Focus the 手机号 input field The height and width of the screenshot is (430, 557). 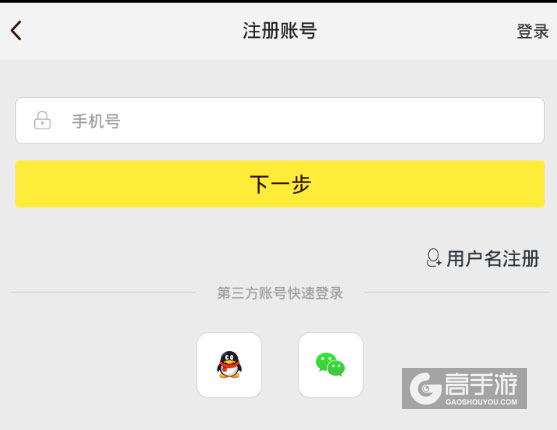point(280,120)
